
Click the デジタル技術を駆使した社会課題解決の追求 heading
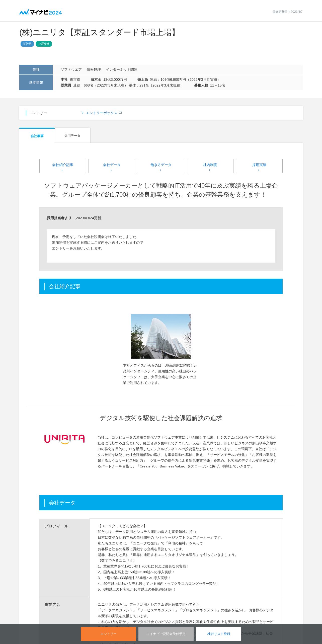pos(161,418)
